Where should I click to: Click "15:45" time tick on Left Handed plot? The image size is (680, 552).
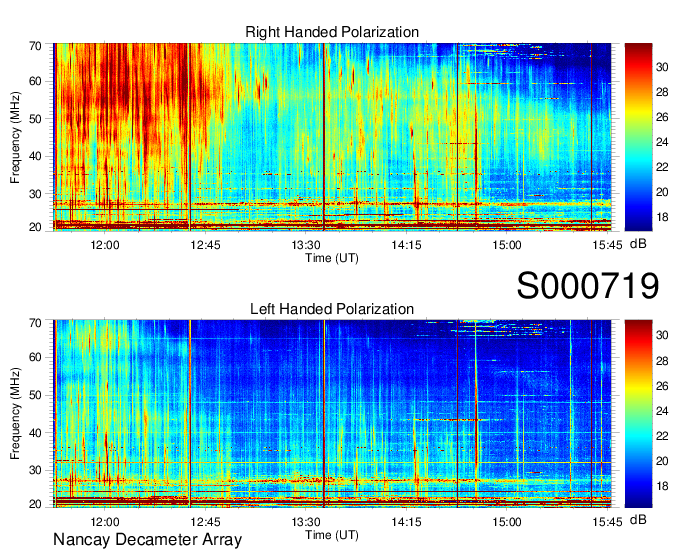(x=607, y=522)
